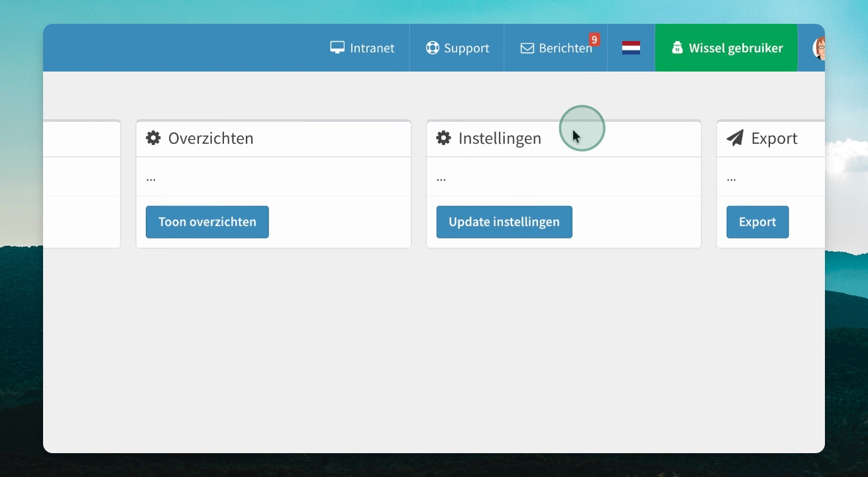Viewport: 868px width, 477px height.
Task: Click the gear icon beside Overzichten
Action: 154,138
